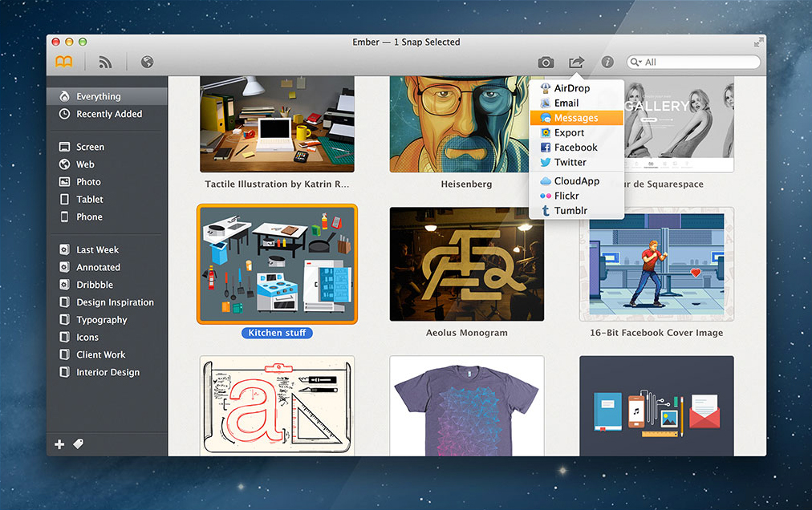Select the 16-Bit Facebook Cover Image thumbnail
812x510 pixels.
pyautogui.click(x=656, y=264)
